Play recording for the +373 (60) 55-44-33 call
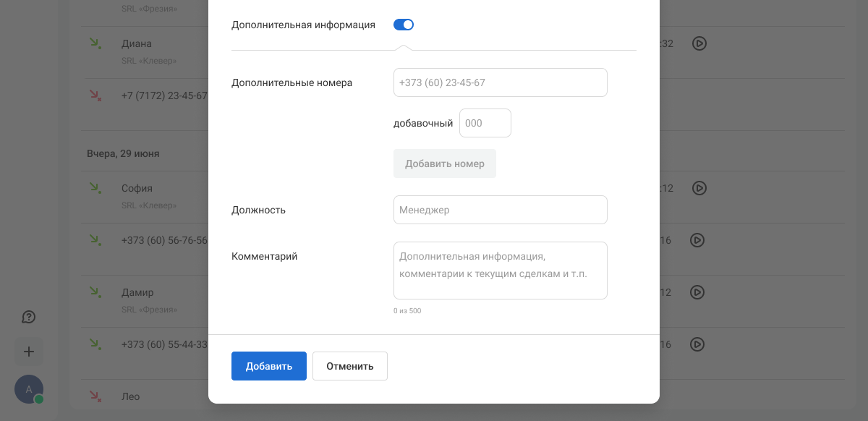Image resolution: width=868 pixels, height=421 pixels. [697, 344]
